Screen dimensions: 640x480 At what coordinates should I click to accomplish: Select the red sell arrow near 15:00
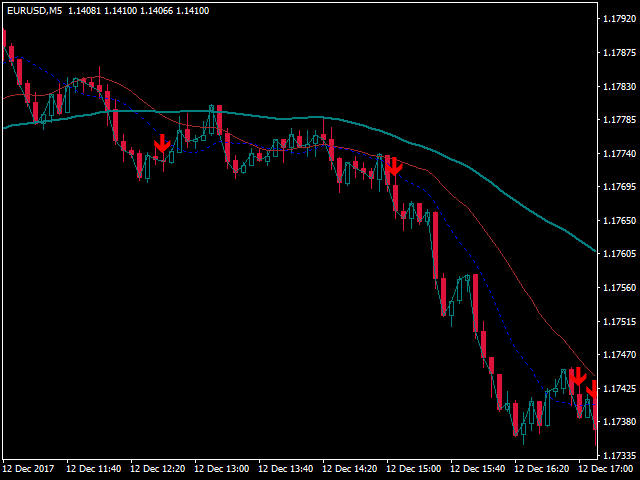pos(394,167)
